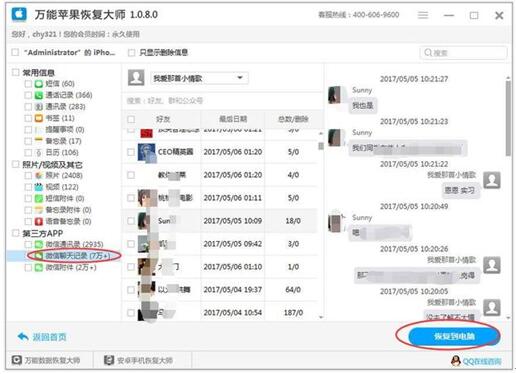Click the 187/0 count cell
The height and width of the screenshot is (374, 516).
point(294,313)
